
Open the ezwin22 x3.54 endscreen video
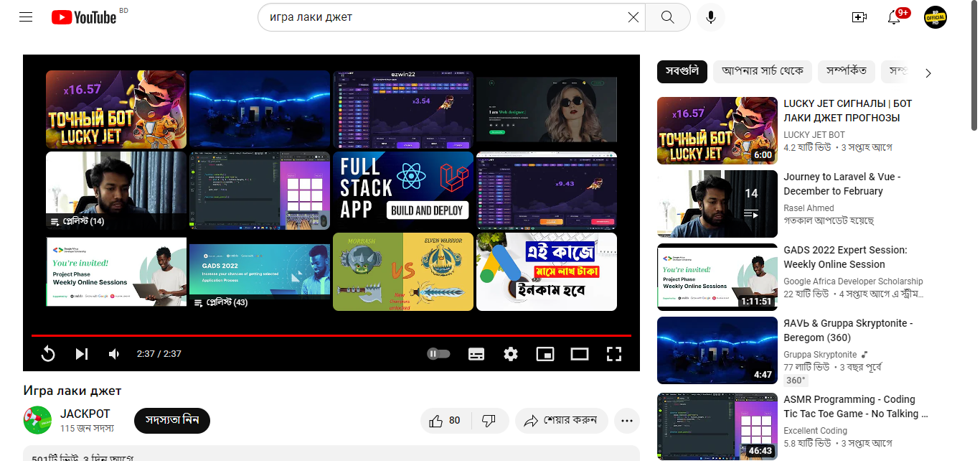403,109
